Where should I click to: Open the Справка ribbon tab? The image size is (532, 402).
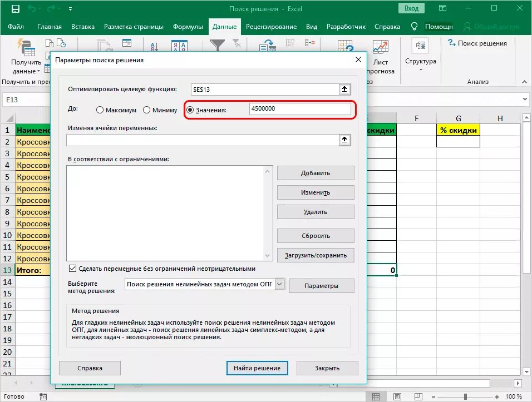pyautogui.click(x=387, y=27)
